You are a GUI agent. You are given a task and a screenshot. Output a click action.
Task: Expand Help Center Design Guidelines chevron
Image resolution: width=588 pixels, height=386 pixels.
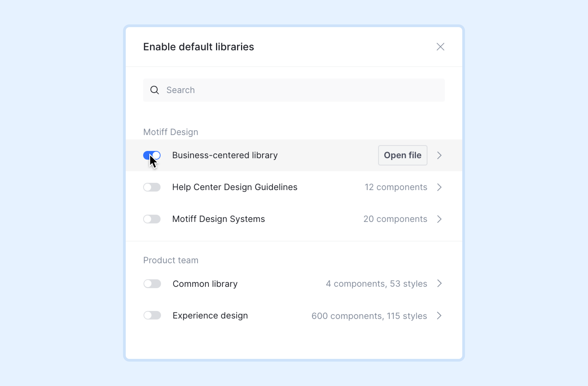[x=439, y=187]
